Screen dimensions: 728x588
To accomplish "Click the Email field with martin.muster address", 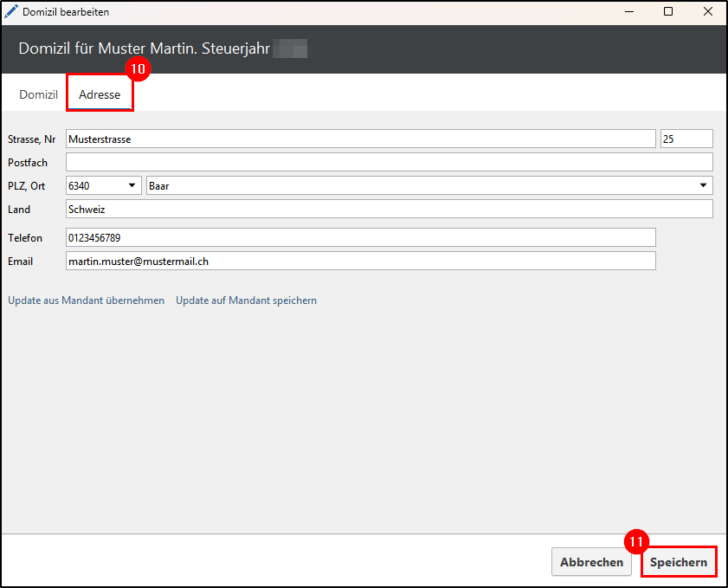I will click(360, 261).
